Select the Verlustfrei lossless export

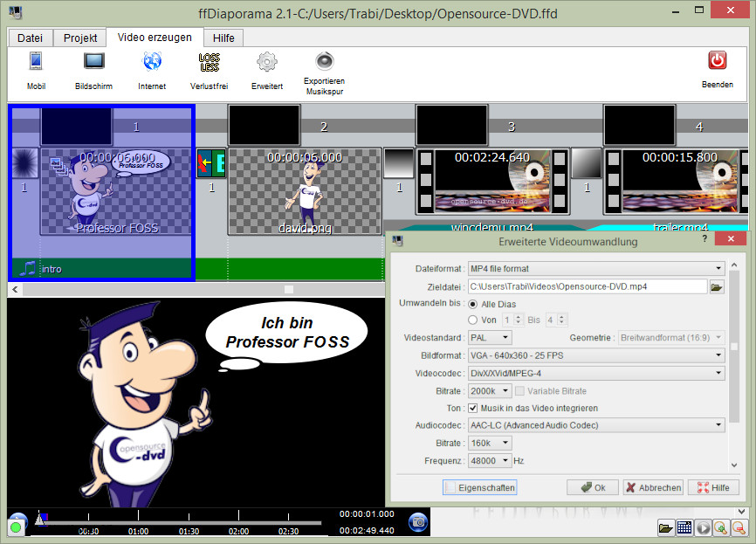[209, 71]
